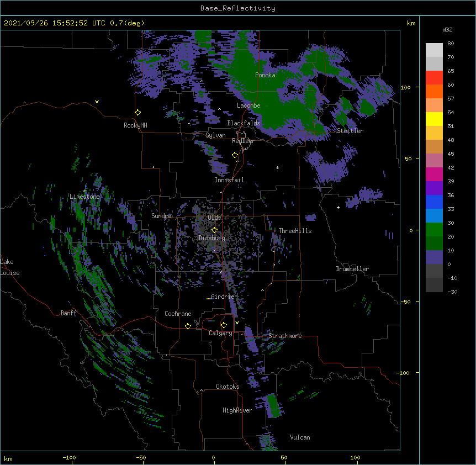
Task: Select the white asterisk marker east of Innisfail
Action: pos(277,167)
